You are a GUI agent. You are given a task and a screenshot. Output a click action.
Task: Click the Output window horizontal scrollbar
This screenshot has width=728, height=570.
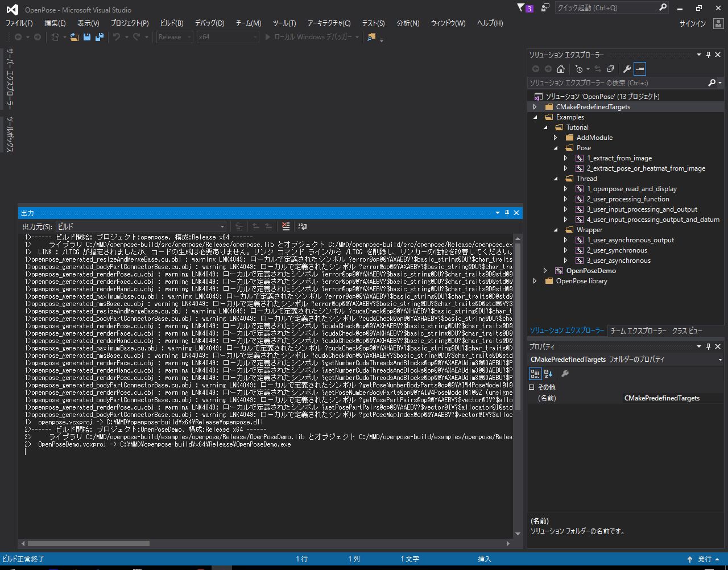click(x=85, y=543)
